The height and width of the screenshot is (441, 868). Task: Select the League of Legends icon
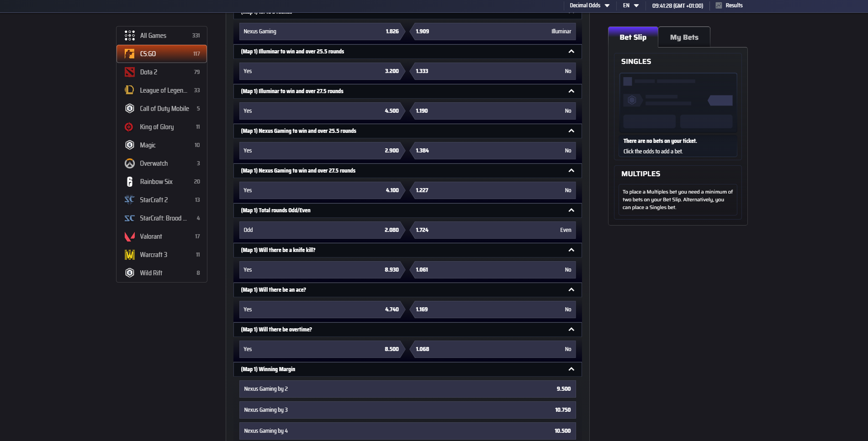130,90
